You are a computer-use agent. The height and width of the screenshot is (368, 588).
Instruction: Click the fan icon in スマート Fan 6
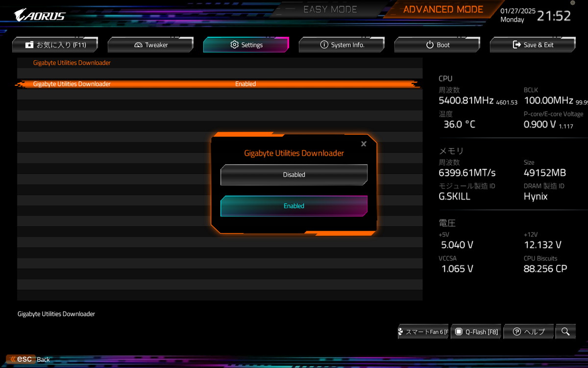[x=401, y=332]
